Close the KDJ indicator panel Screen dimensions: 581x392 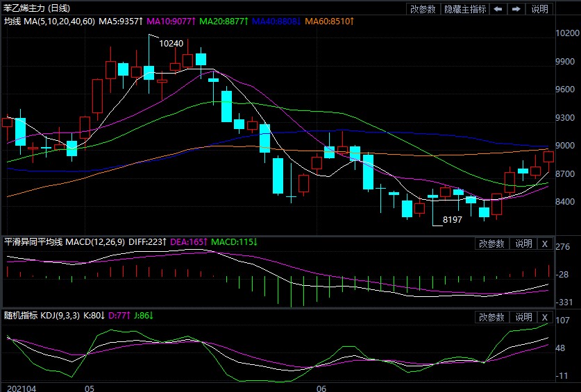tap(544, 317)
